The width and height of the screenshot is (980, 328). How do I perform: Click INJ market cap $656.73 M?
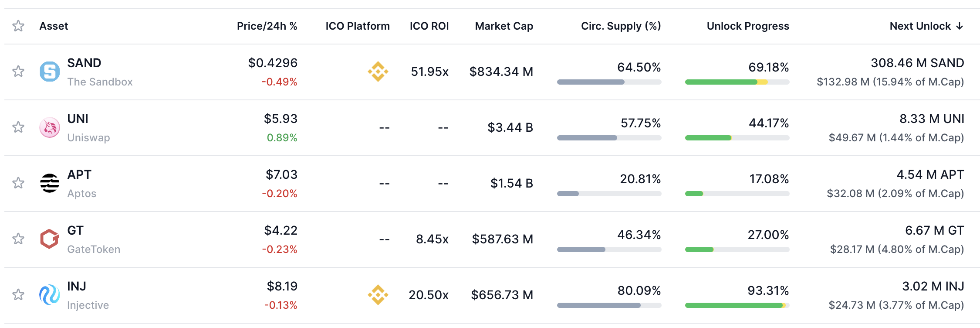point(502,295)
